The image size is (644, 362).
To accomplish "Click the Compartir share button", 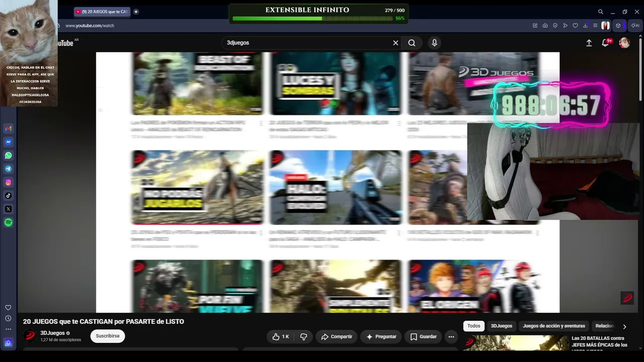I will [337, 336].
